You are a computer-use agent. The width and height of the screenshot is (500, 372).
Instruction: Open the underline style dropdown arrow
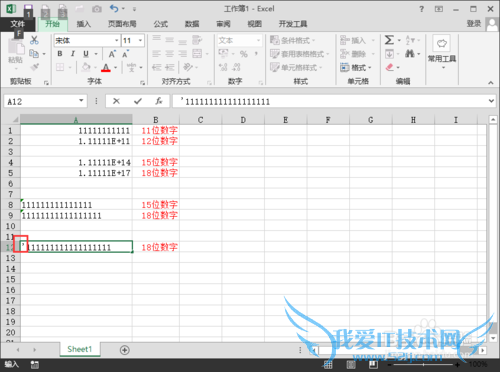pos(96,54)
